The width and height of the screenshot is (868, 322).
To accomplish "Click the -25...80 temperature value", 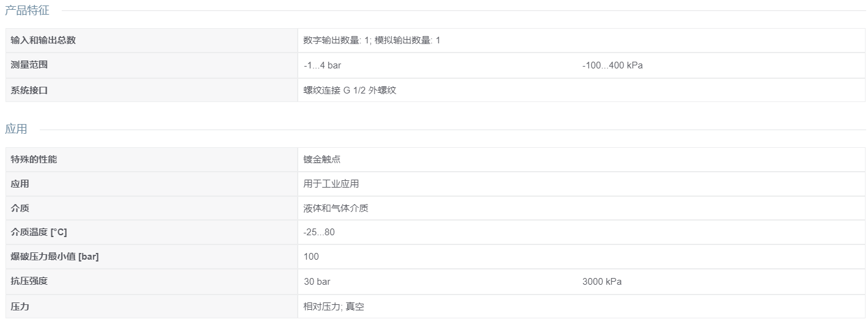I will click(x=319, y=232).
